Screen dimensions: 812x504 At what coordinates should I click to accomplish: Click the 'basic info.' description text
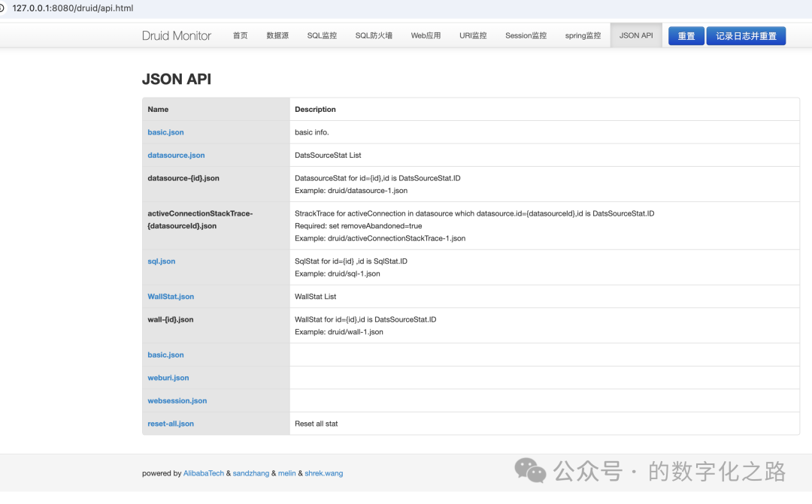312,132
